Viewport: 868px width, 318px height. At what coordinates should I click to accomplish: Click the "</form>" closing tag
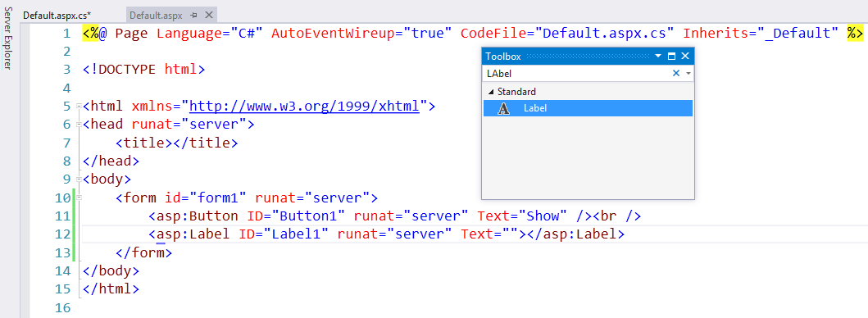tap(144, 252)
